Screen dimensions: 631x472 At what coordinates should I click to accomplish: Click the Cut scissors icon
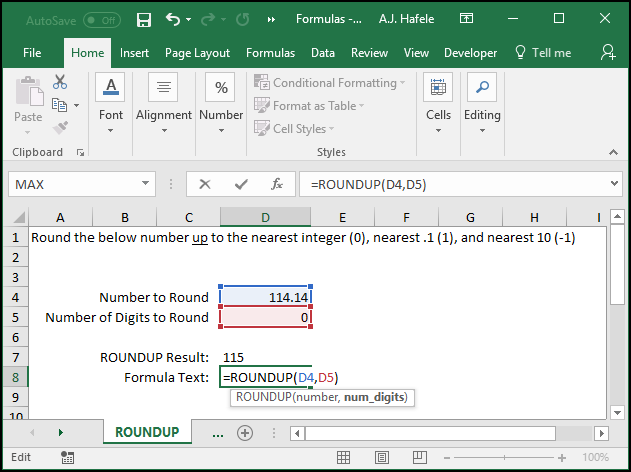(60, 82)
